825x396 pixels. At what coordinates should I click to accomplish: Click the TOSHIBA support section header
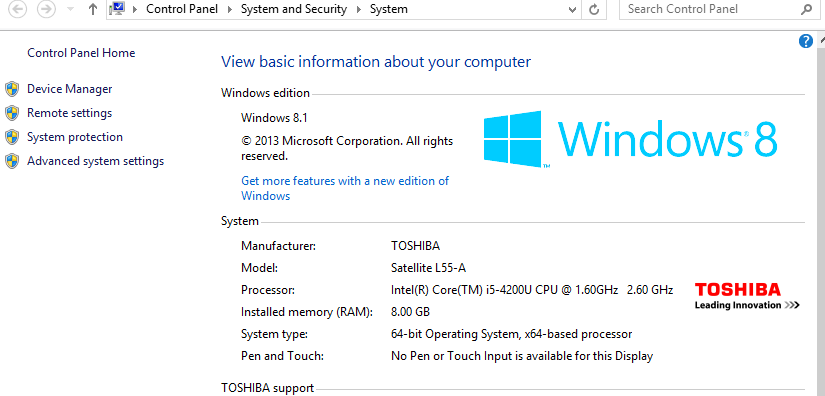(x=267, y=388)
